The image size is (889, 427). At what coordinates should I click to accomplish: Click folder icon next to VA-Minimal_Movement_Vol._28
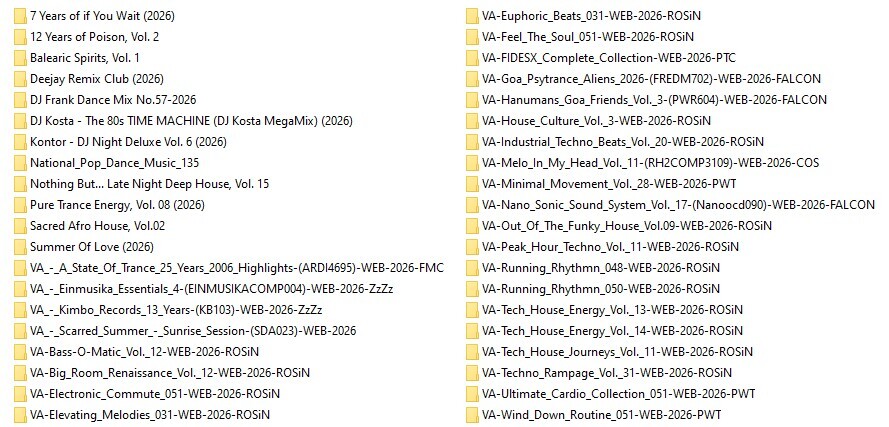[472, 184]
